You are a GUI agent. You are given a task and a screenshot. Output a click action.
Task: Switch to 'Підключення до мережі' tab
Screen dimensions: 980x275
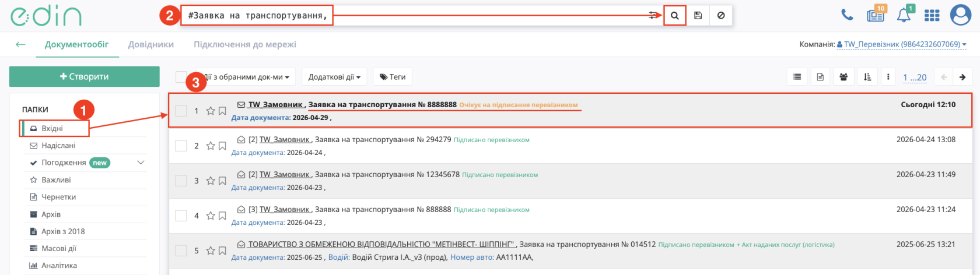tap(245, 44)
